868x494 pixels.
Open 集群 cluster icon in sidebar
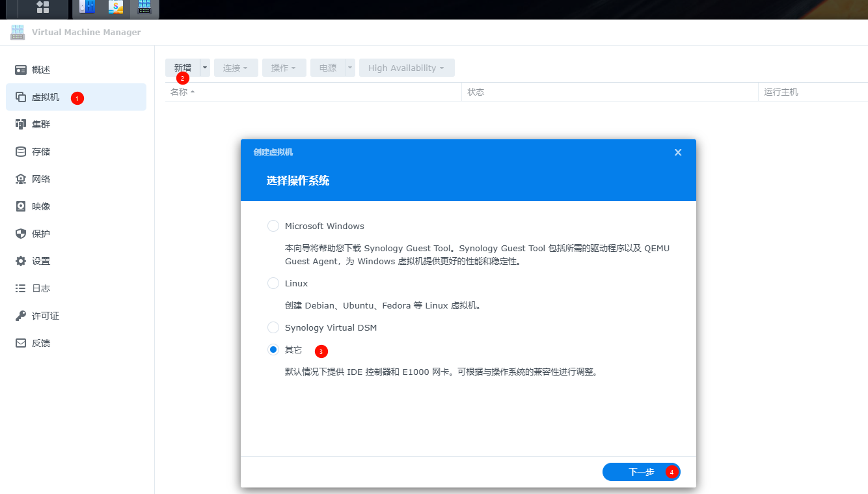click(x=21, y=124)
